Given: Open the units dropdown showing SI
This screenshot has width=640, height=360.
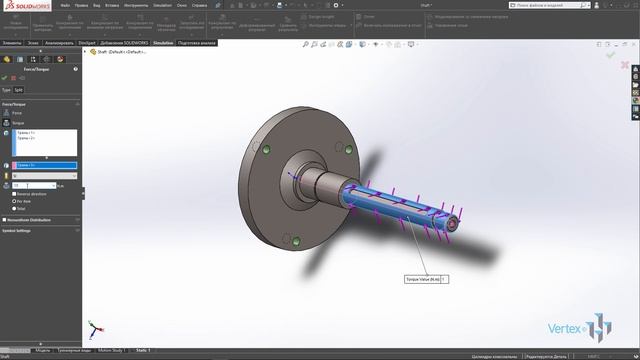Looking at the screenshot, I should (x=44, y=176).
